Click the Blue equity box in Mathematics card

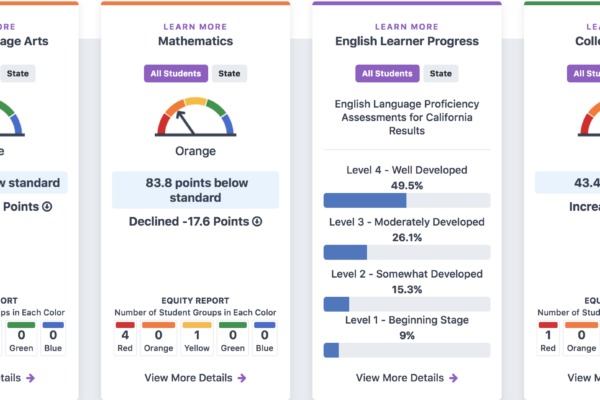coord(264,338)
